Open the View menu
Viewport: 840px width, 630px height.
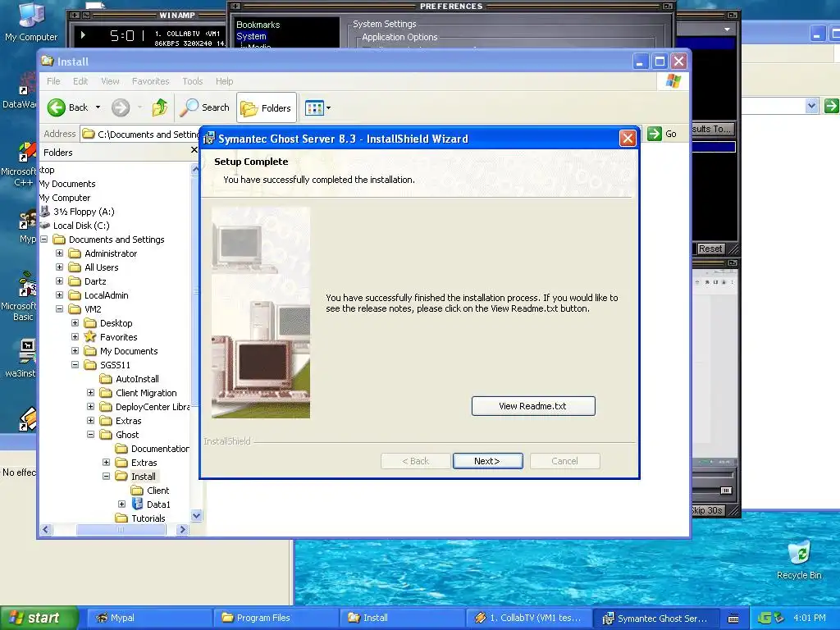coord(110,81)
